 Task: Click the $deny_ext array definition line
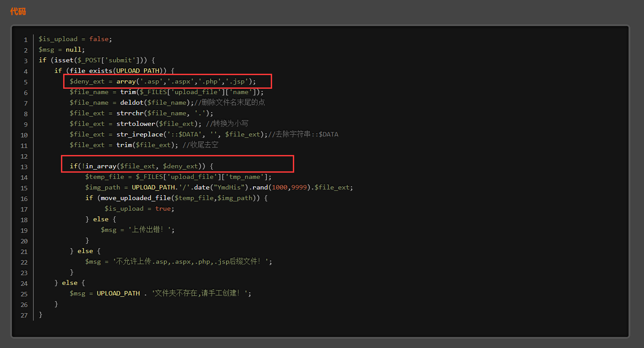pyautogui.click(x=163, y=81)
